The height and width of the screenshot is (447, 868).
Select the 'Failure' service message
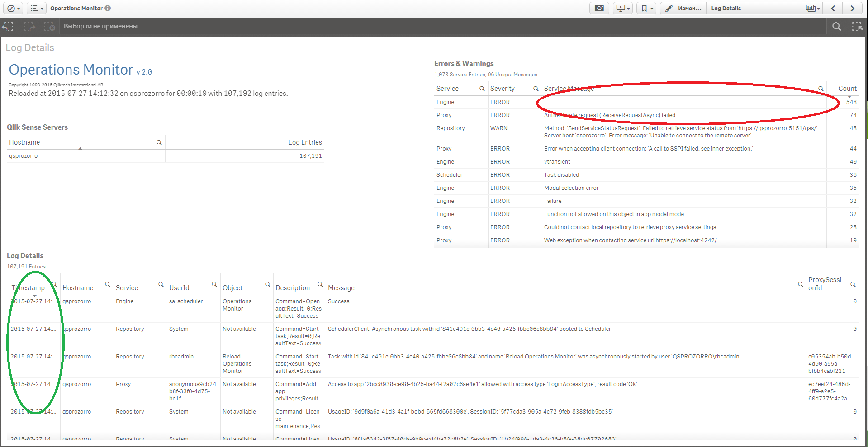pyautogui.click(x=553, y=201)
